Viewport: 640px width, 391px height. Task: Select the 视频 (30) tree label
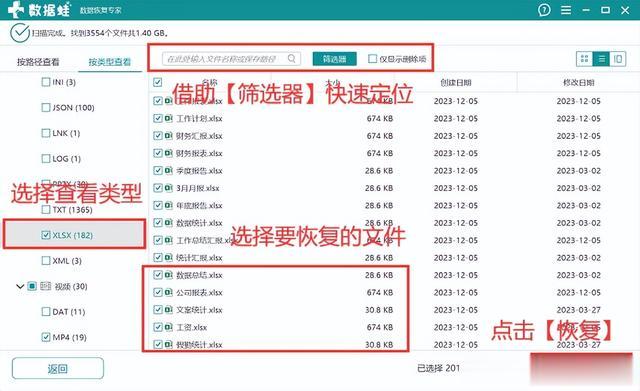point(71,287)
